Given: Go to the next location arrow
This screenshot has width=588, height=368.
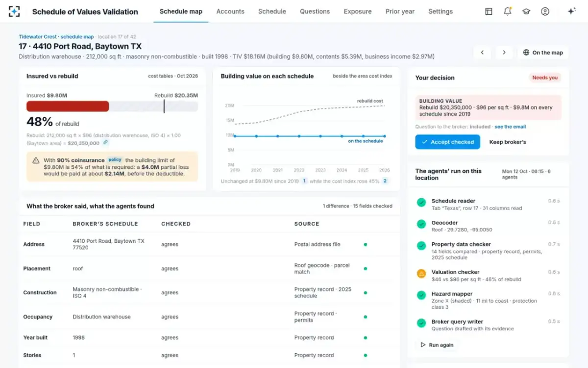Looking at the screenshot, I should point(504,53).
